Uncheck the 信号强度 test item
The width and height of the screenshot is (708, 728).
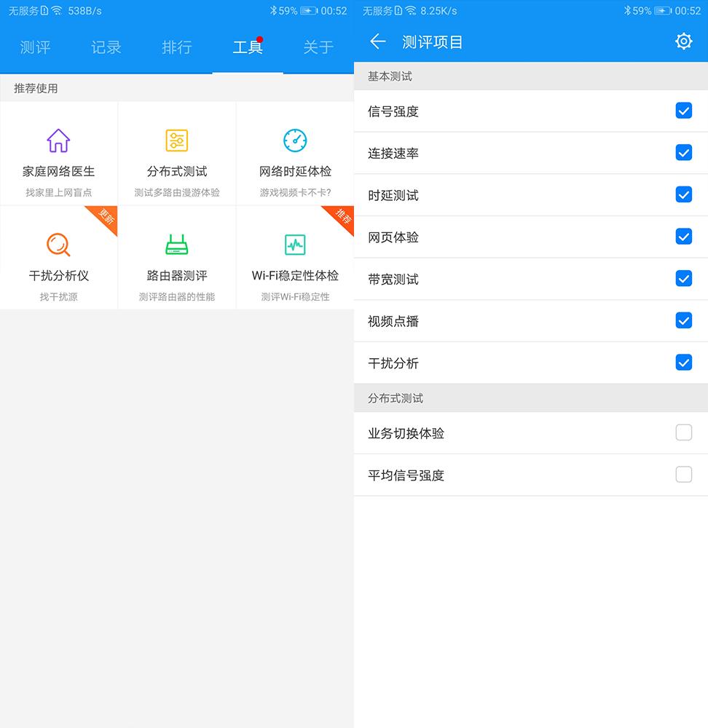point(683,111)
